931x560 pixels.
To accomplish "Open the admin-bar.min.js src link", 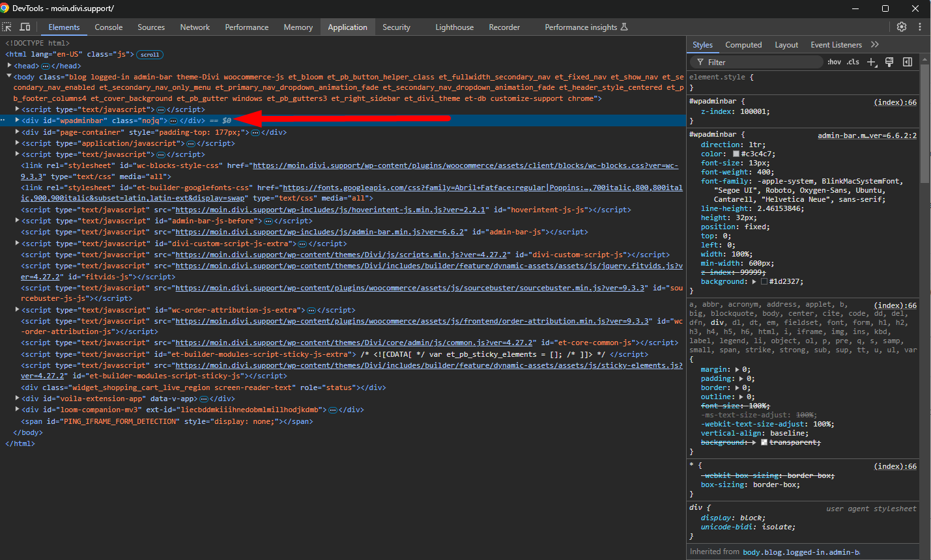I will pyautogui.click(x=320, y=232).
